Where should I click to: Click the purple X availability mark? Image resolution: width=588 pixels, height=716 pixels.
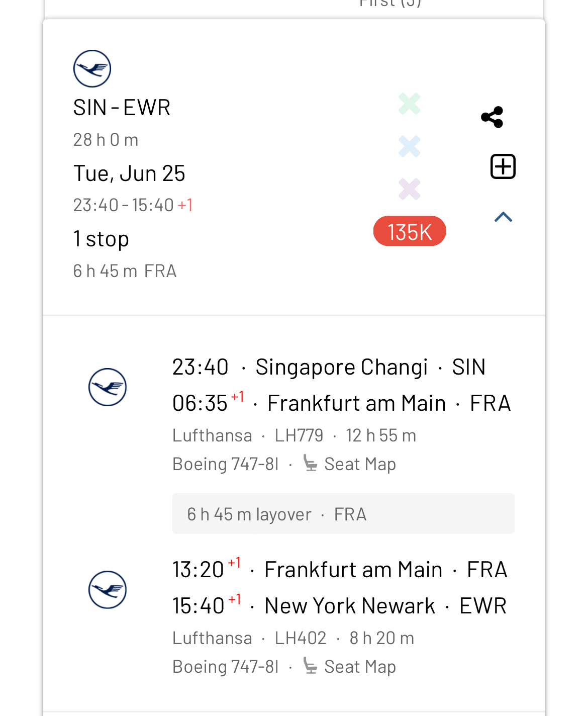410,189
